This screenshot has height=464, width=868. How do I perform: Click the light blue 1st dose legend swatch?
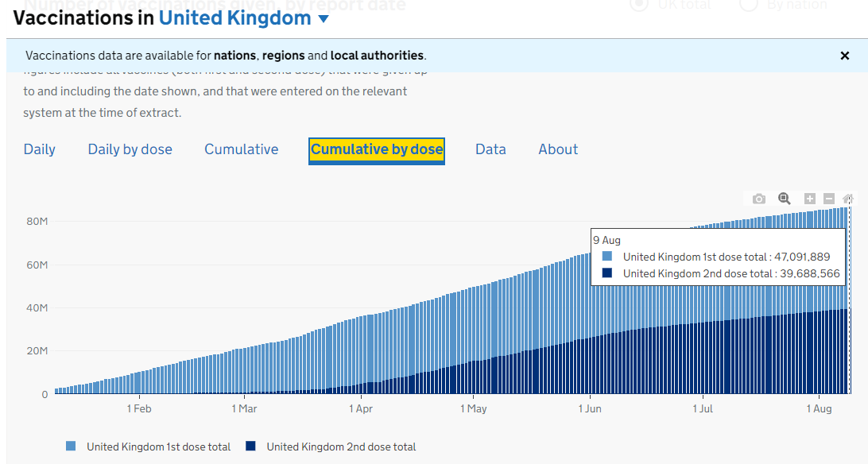(x=72, y=447)
